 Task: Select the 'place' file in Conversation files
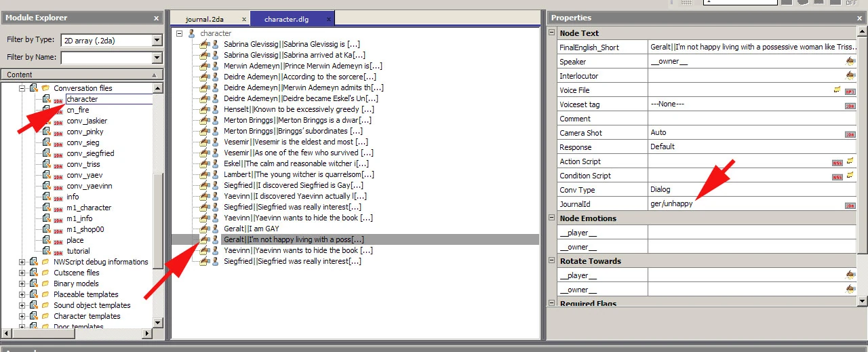tap(75, 240)
